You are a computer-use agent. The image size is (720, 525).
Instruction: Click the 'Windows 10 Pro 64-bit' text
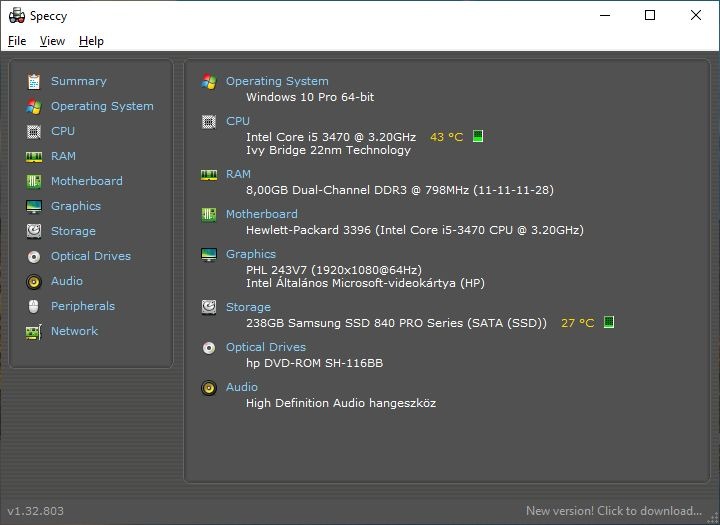tap(310, 97)
